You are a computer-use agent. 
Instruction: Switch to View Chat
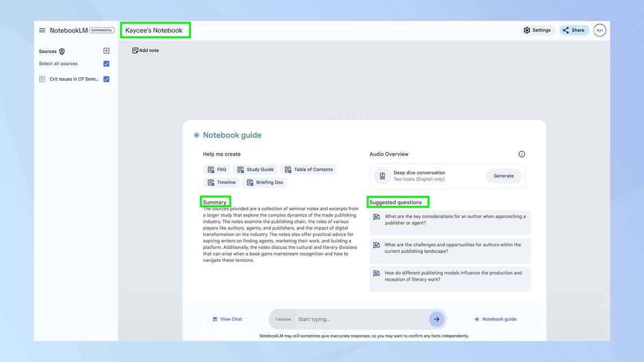click(228, 319)
